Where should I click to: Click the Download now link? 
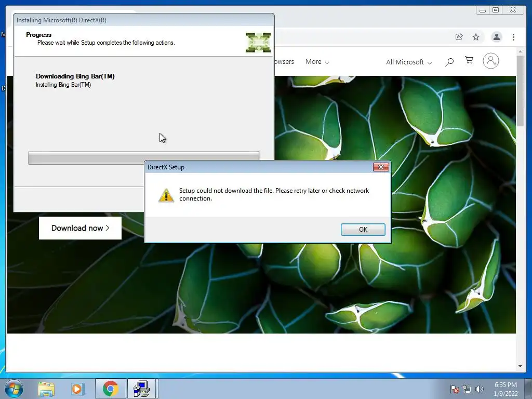(x=80, y=228)
